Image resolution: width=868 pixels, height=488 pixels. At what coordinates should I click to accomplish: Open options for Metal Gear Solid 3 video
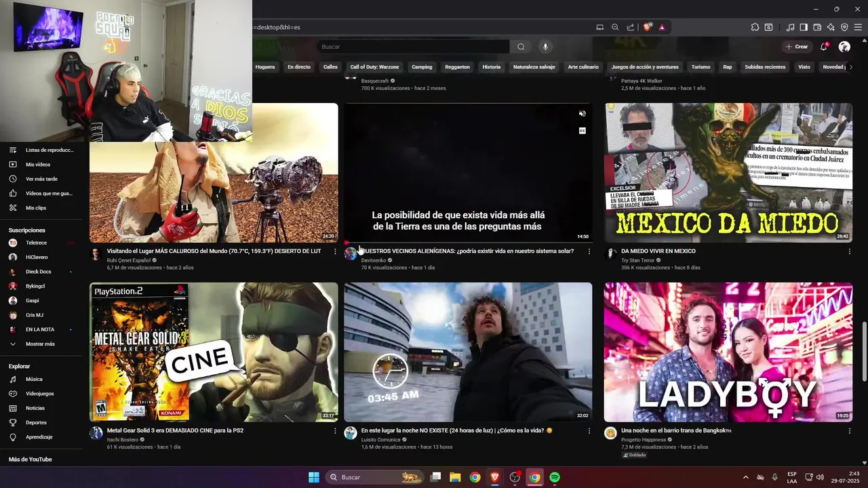(335, 431)
